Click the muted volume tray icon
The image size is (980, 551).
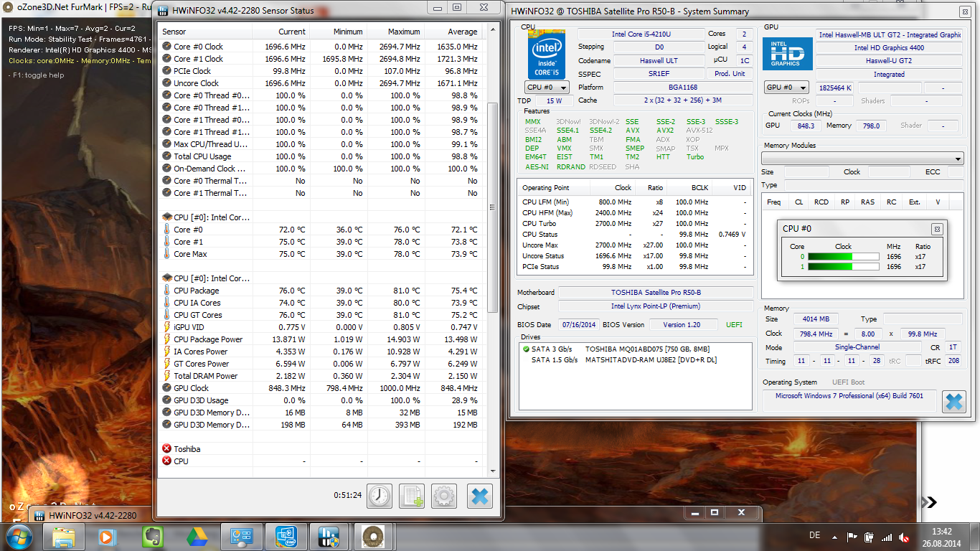(x=905, y=537)
